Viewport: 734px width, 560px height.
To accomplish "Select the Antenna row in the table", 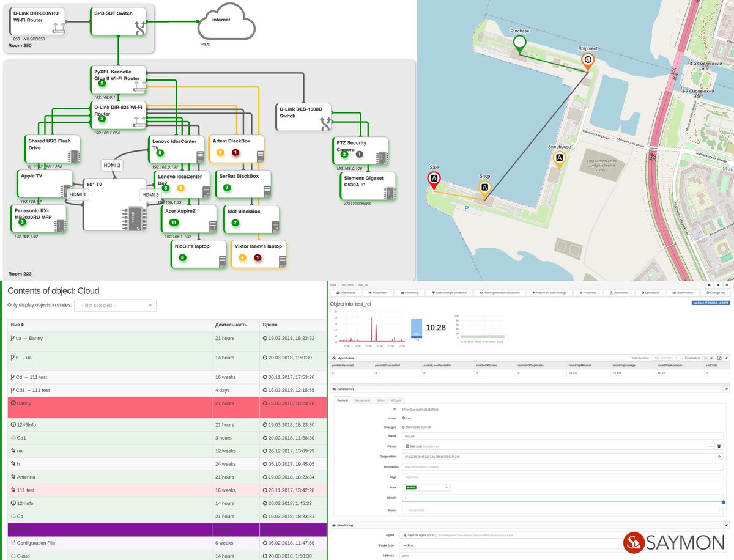I will [168, 477].
